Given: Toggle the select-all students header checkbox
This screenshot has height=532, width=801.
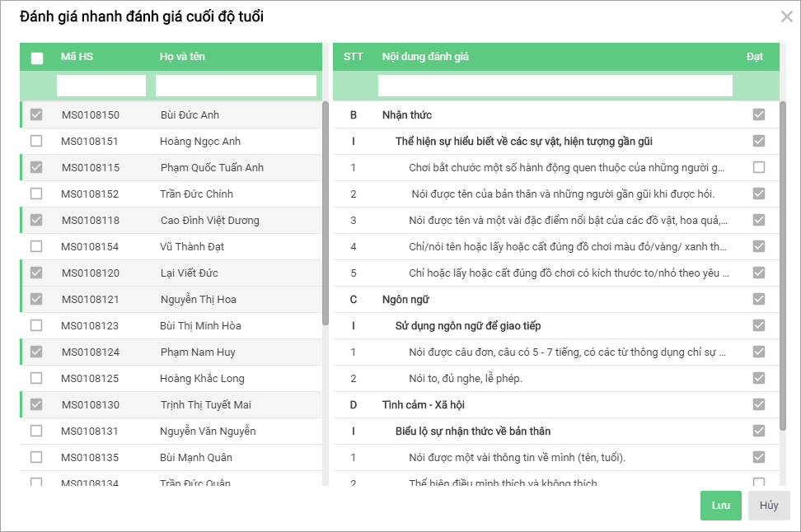Looking at the screenshot, I should tap(37, 58).
